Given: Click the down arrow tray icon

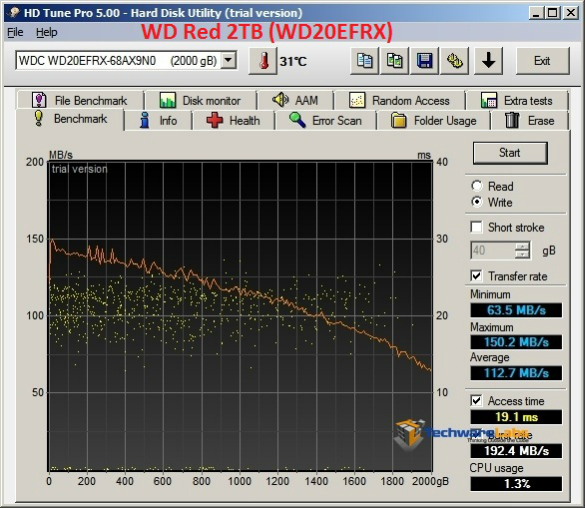Looking at the screenshot, I should pos(488,61).
